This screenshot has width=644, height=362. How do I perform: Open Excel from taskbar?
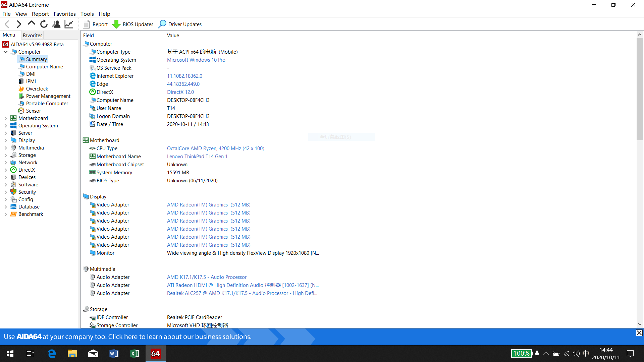point(135,354)
